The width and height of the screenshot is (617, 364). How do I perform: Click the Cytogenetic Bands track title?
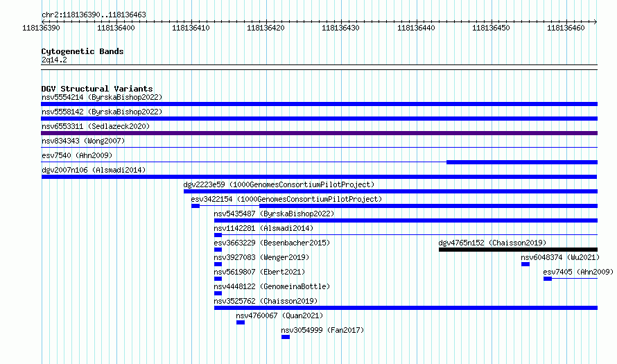82,51
